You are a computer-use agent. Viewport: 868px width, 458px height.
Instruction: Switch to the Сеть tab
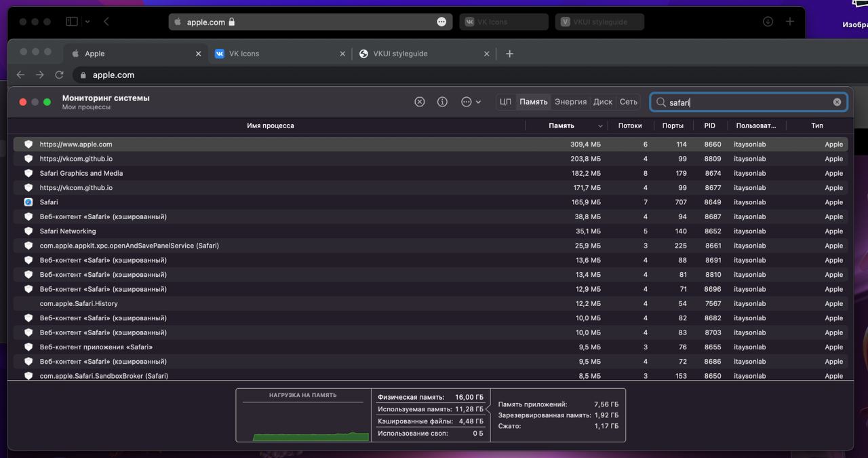click(x=629, y=102)
